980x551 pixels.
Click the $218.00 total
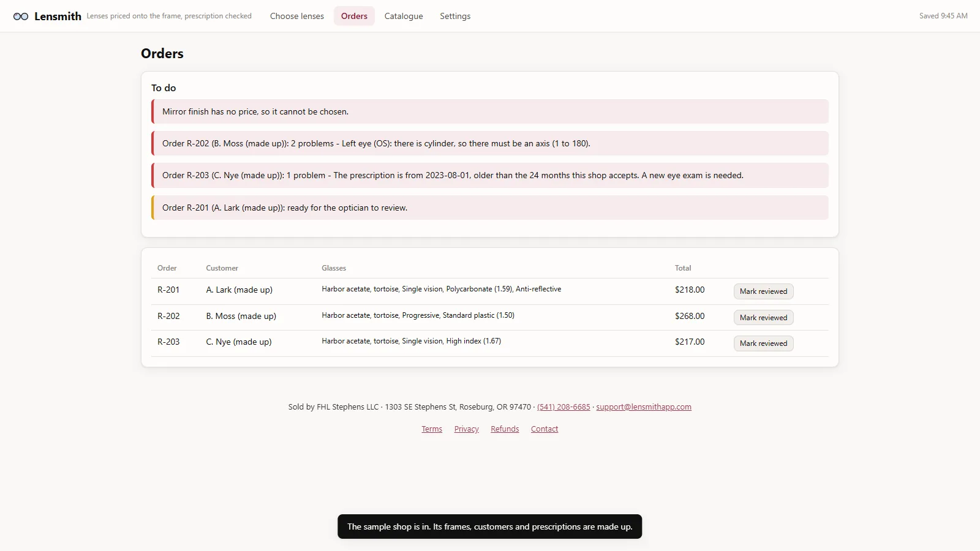tap(690, 290)
